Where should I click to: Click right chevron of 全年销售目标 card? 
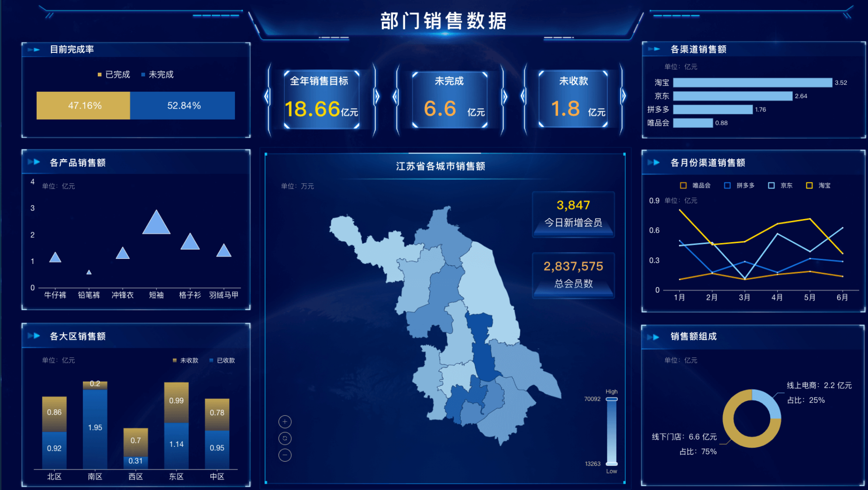(x=377, y=96)
